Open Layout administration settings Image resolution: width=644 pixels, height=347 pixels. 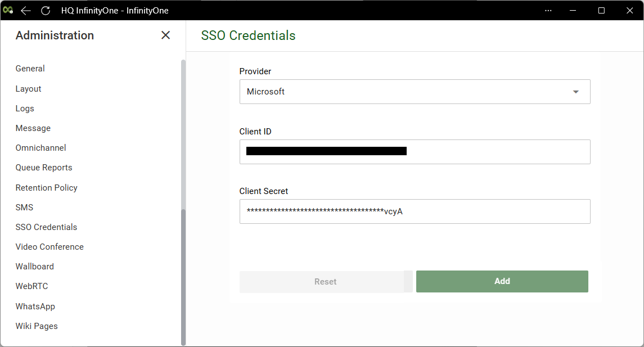(x=28, y=89)
